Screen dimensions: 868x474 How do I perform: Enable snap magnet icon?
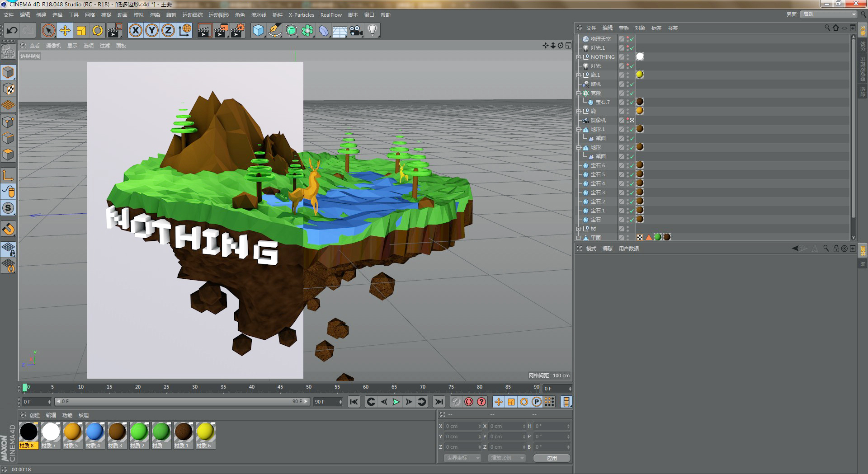pos(8,229)
